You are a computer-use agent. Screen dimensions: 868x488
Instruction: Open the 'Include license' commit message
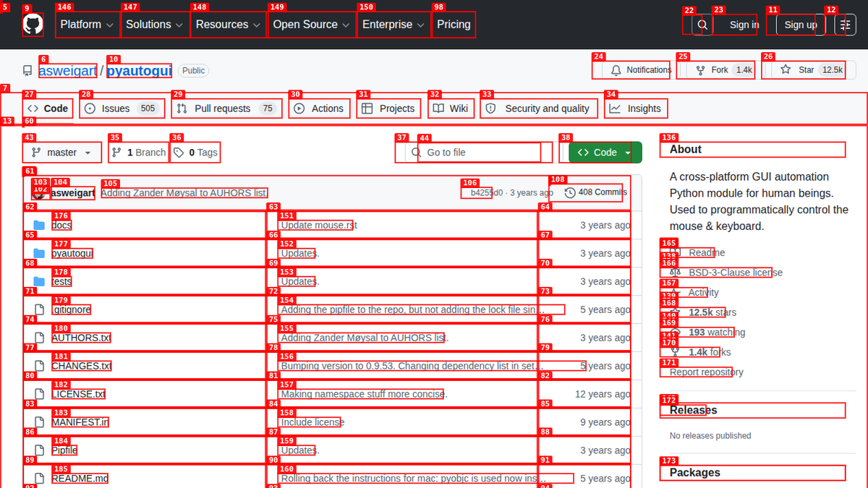[312, 422]
